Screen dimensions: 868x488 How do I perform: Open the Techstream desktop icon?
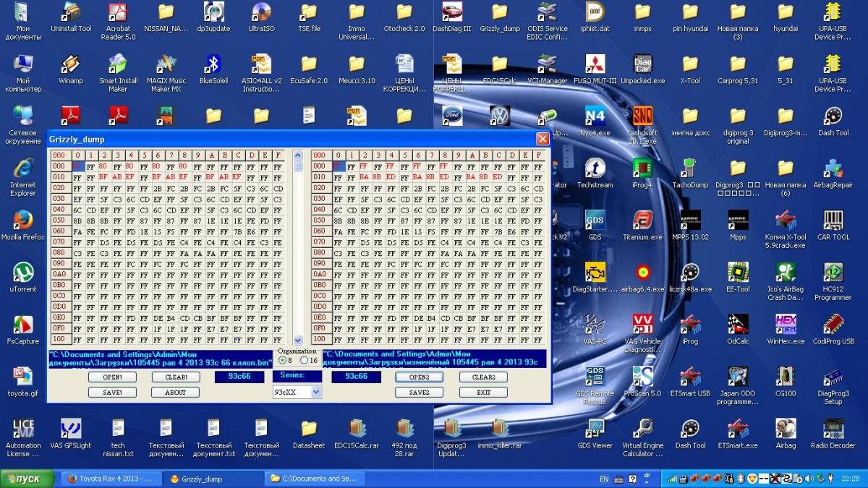tap(595, 174)
